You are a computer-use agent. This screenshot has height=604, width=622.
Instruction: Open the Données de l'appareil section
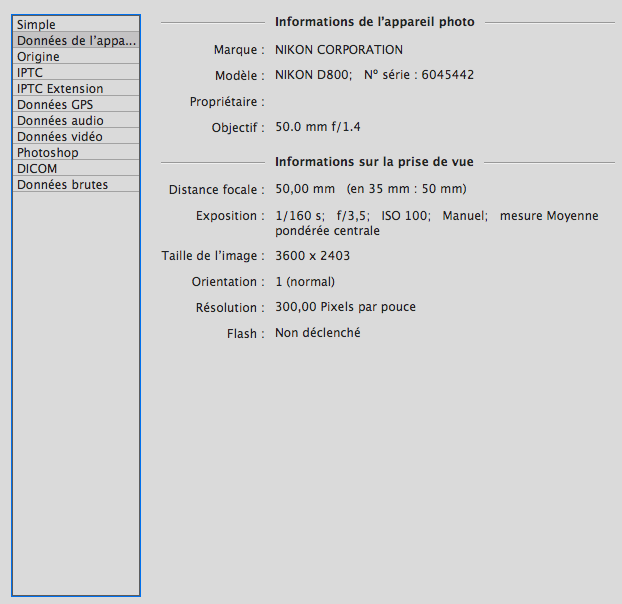coord(75,41)
